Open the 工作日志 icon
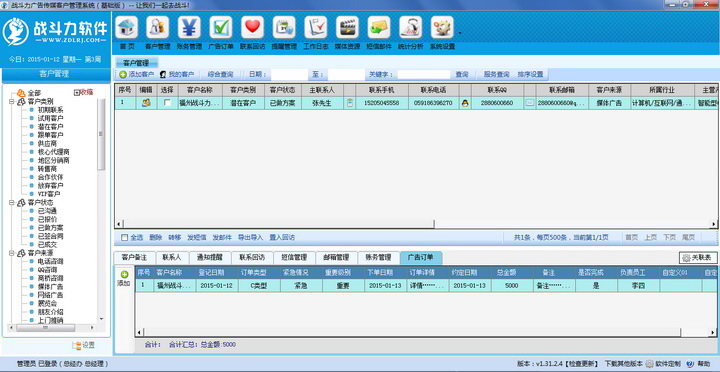This screenshot has height=372, width=720. point(316,28)
